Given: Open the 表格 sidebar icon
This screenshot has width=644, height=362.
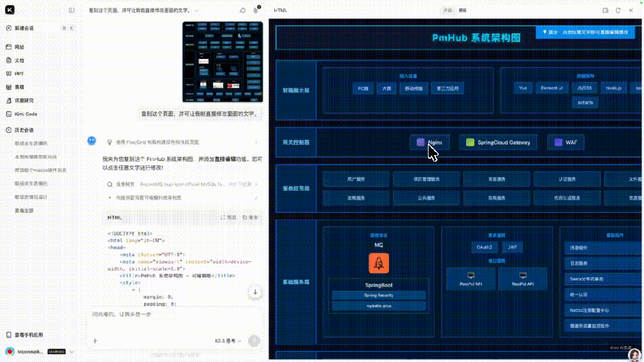Looking at the screenshot, I should pos(20,87).
